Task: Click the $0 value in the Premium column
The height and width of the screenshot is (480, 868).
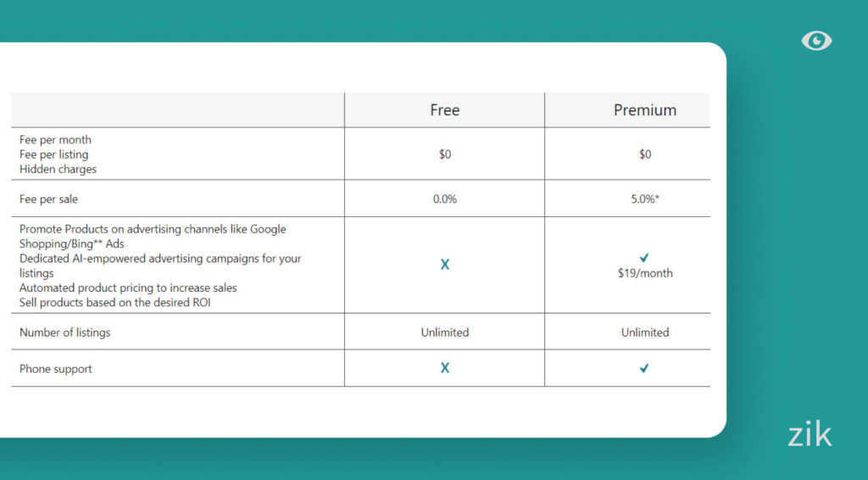Action: [645, 154]
